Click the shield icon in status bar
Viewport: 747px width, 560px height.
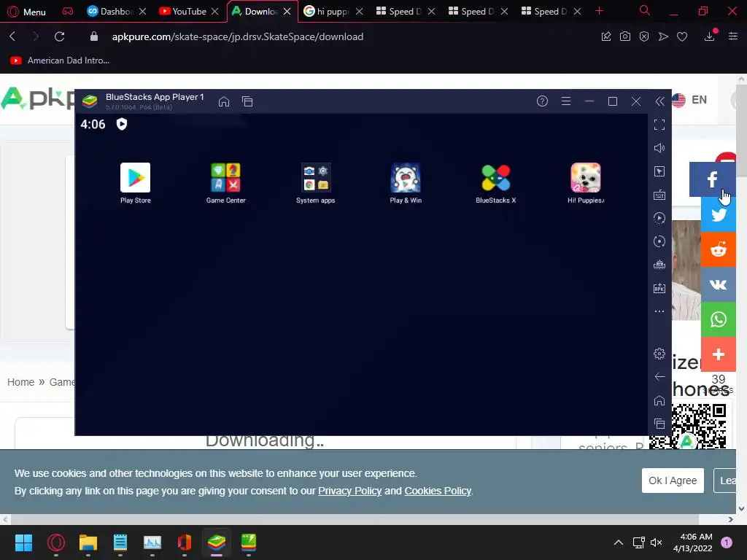pyautogui.click(x=122, y=124)
